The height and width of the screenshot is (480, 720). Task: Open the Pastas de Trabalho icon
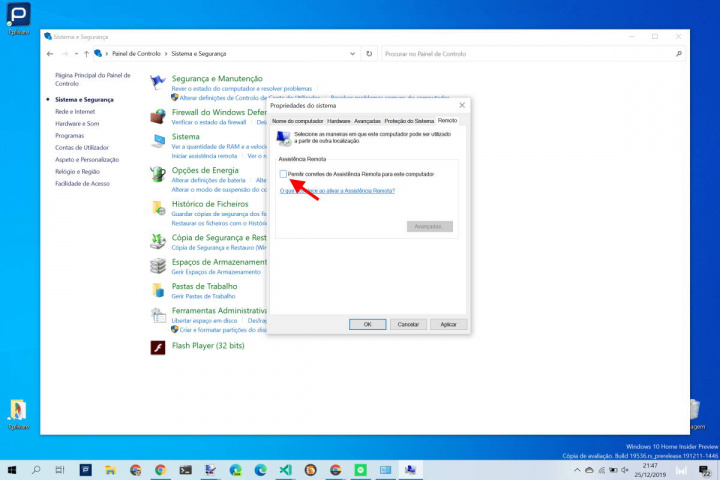[x=158, y=290]
